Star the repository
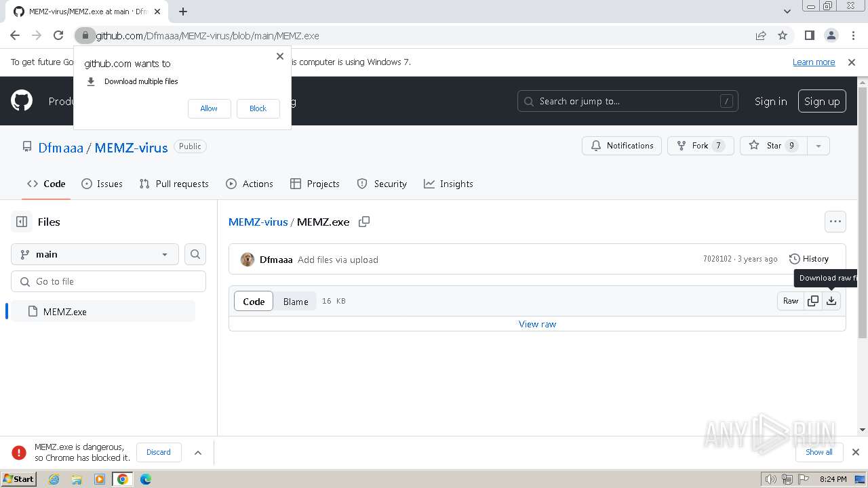Viewport: 868px width, 488px height. click(774, 146)
